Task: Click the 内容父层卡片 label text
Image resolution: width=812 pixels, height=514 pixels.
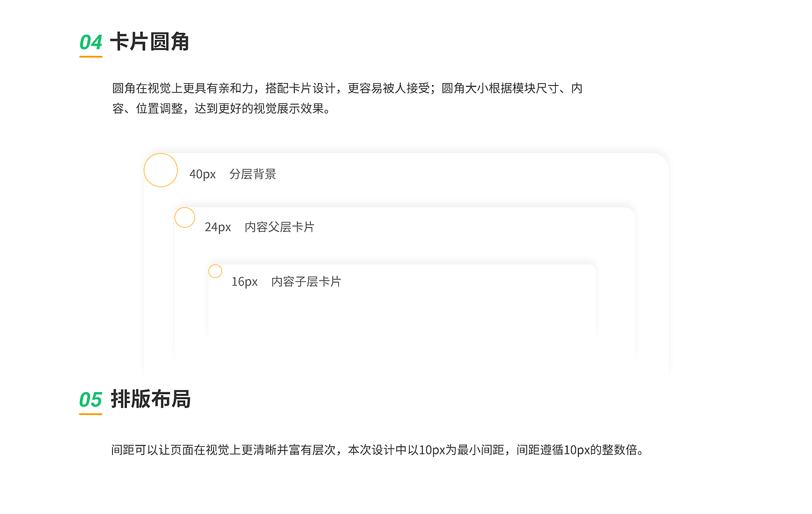Action: click(x=280, y=227)
